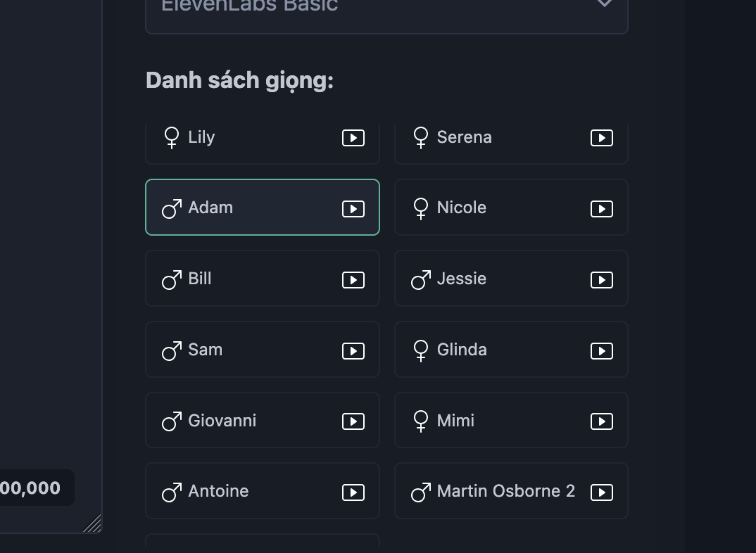
Task: Choose the Martin Osborne 2 voice
Action: [x=511, y=490]
